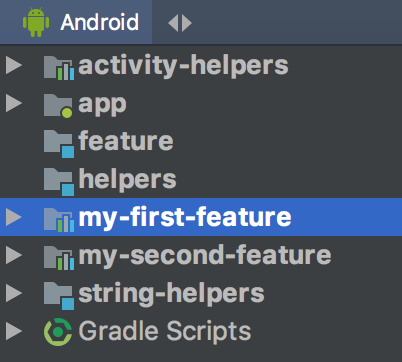
Task: Click the activity-helpers module folder icon
Action: [x=59, y=68]
